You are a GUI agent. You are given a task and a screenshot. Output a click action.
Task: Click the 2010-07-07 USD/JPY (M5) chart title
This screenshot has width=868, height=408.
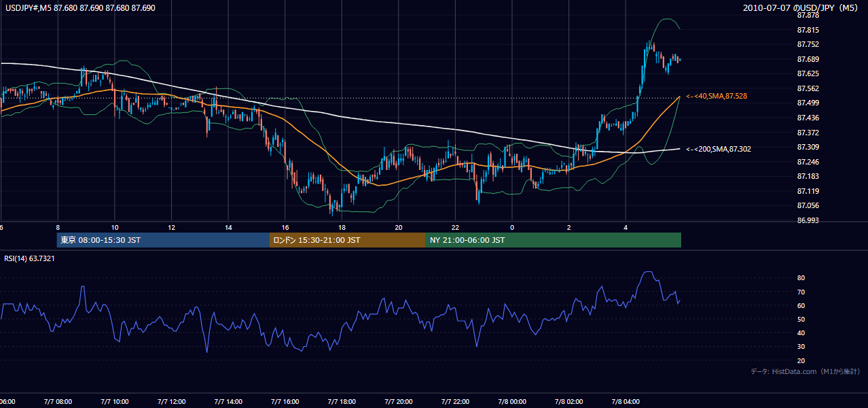tap(801, 8)
